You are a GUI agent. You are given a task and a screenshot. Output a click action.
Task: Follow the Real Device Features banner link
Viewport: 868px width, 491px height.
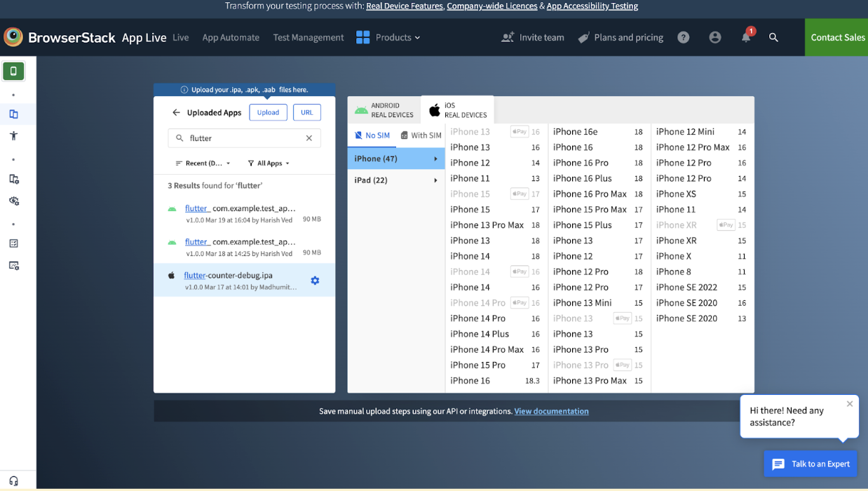[x=405, y=6]
